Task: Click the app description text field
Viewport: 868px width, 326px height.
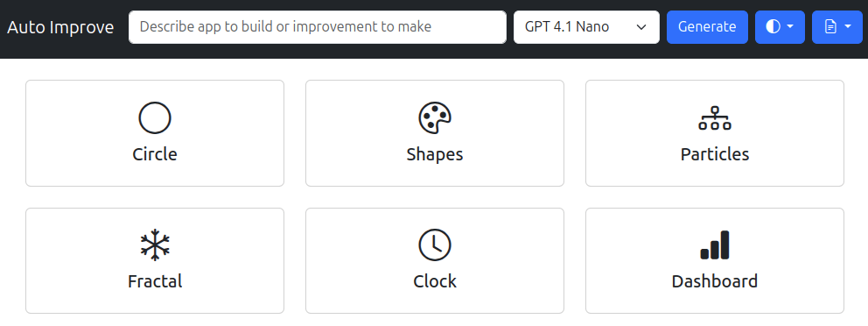Action: (x=318, y=26)
